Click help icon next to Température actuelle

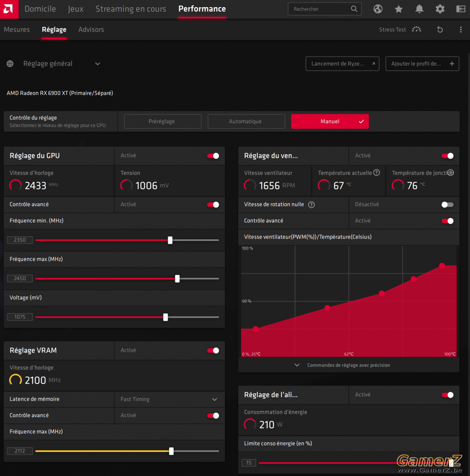377,173
